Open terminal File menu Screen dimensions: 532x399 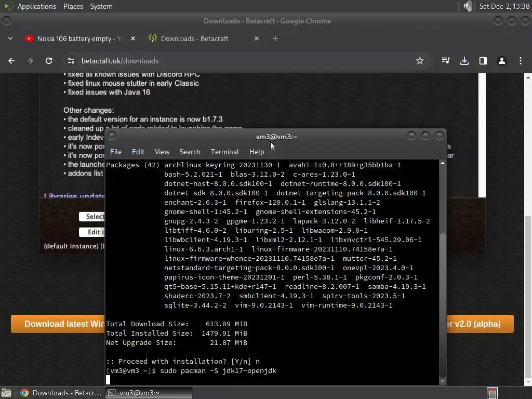pos(116,152)
